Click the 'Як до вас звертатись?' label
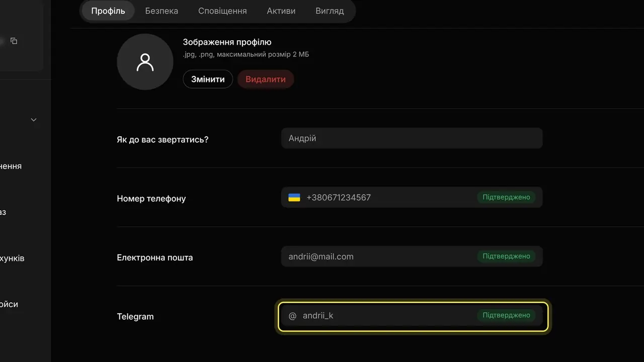 (x=163, y=139)
